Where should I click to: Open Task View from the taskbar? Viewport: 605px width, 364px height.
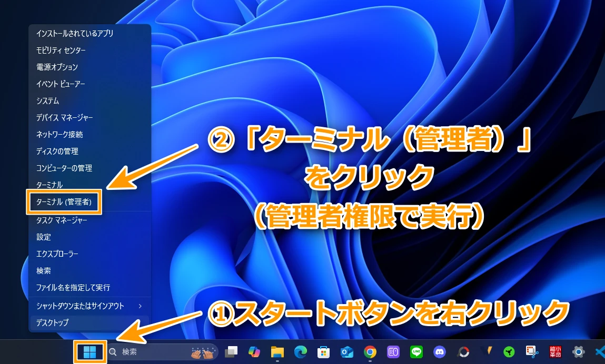[x=231, y=352]
